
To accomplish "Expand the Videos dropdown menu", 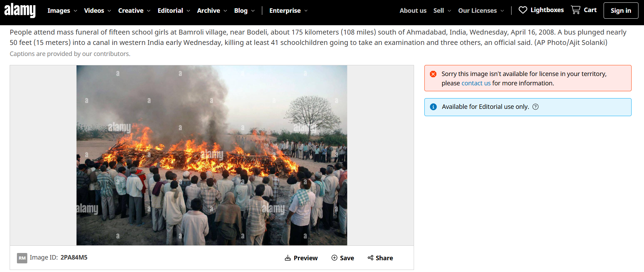I will click(97, 11).
